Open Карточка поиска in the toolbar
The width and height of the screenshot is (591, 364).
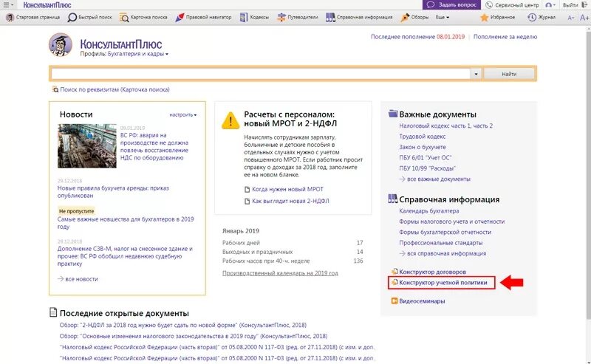pyautogui.click(x=143, y=17)
